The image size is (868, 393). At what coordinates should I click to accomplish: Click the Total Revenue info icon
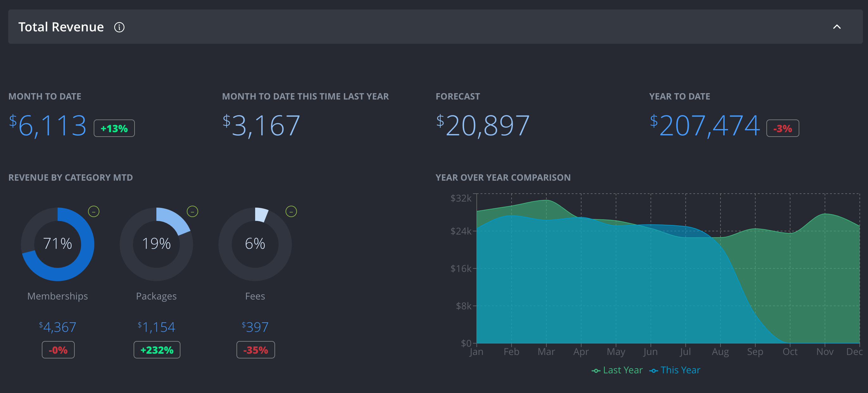click(119, 27)
